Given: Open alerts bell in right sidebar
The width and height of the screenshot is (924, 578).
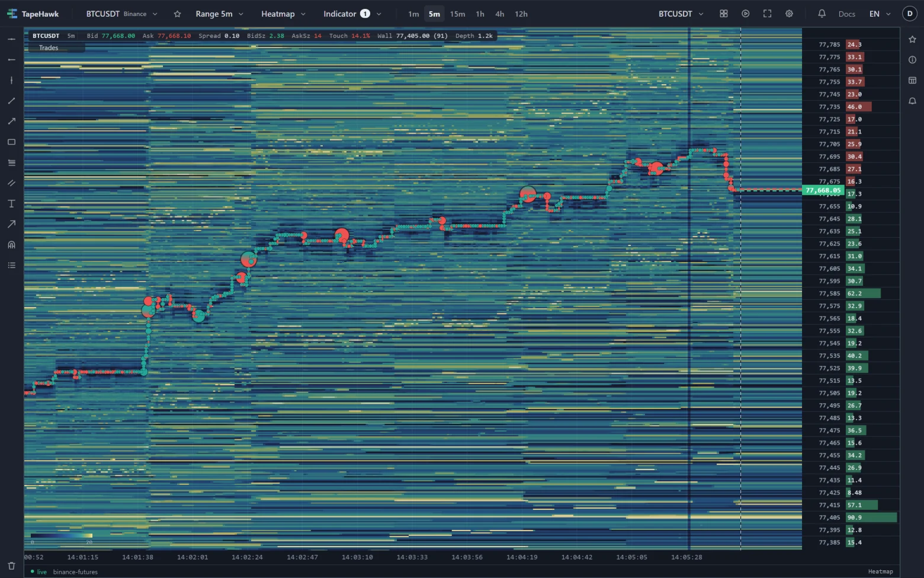Looking at the screenshot, I should tap(912, 101).
